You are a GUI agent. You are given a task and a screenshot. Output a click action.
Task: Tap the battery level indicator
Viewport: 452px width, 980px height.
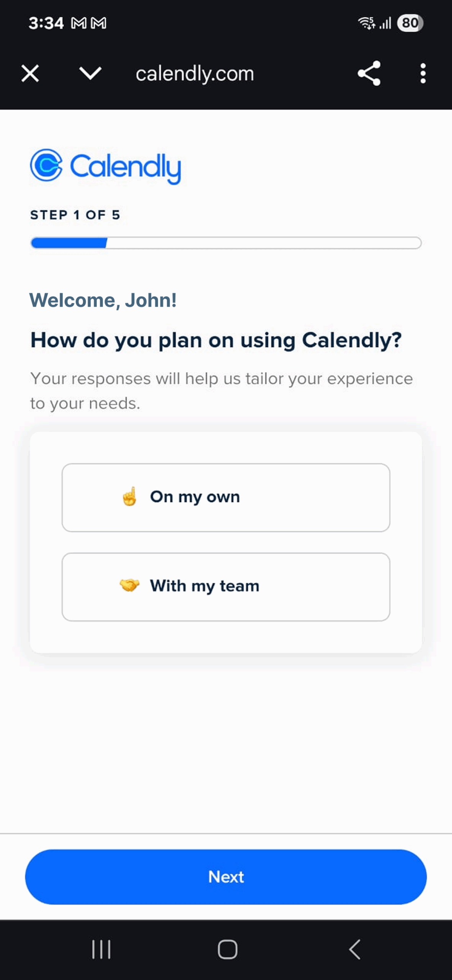(410, 23)
